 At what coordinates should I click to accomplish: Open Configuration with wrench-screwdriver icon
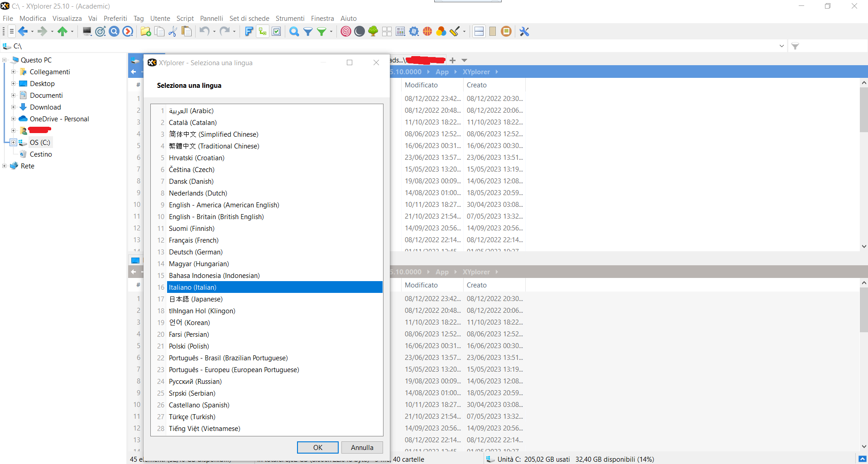(x=524, y=31)
